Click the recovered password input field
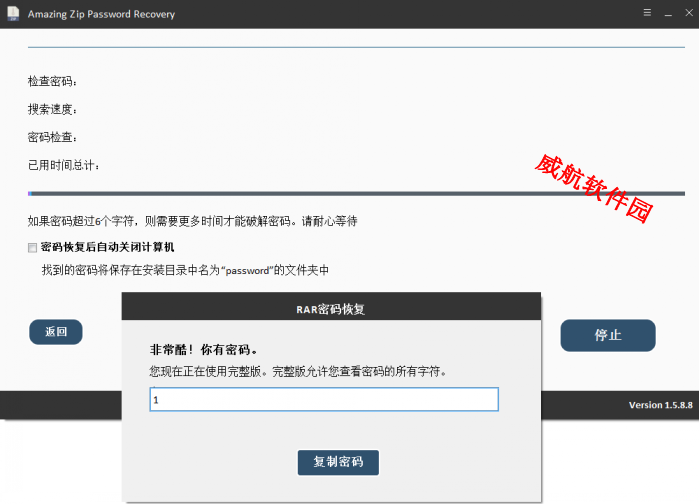Screen dimensions: 699x504 click(x=324, y=399)
